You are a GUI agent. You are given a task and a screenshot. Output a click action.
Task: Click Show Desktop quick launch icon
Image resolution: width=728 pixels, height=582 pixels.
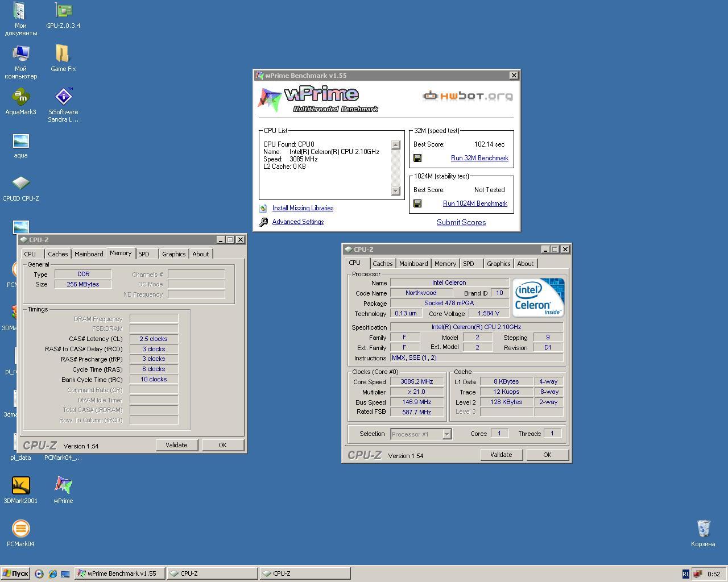click(x=65, y=573)
